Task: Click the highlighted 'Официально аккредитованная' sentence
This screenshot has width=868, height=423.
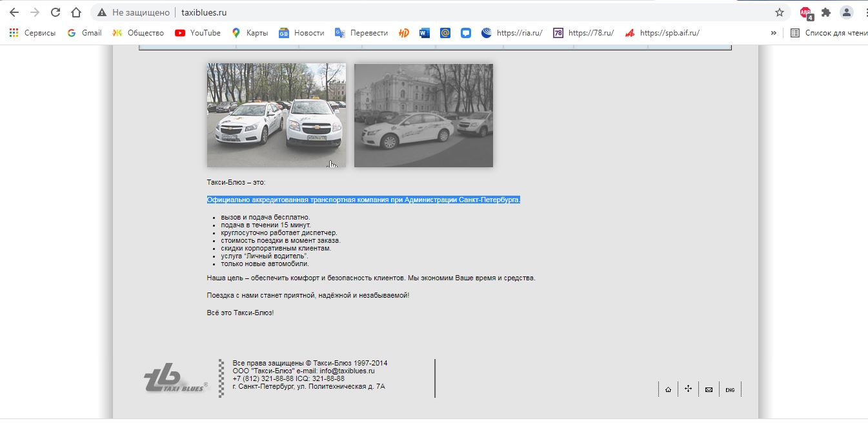Action: tap(363, 200)
